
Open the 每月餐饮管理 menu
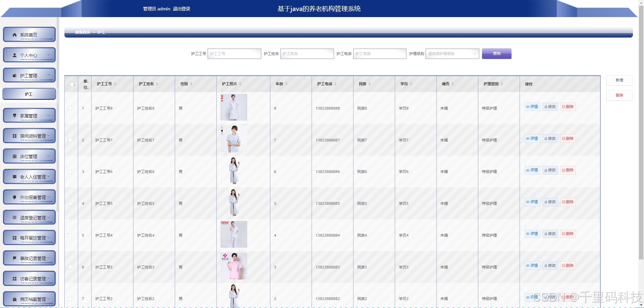(29, 238)
